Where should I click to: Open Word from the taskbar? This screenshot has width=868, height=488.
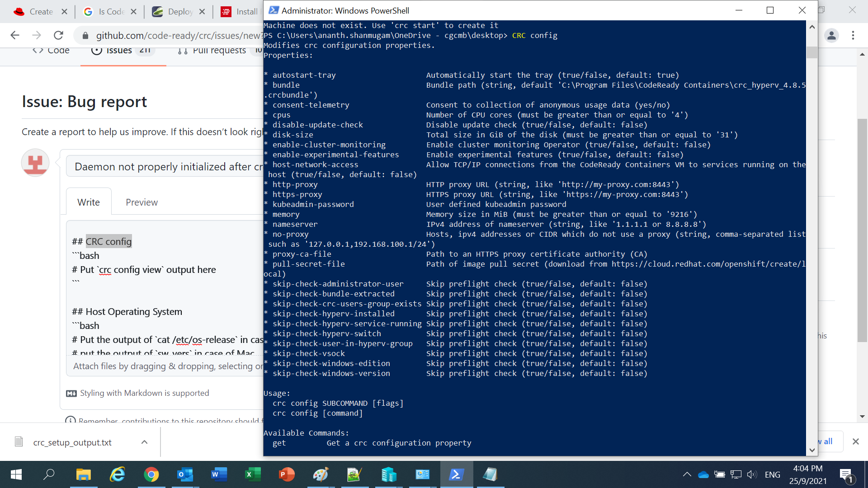tap(219, 474)
